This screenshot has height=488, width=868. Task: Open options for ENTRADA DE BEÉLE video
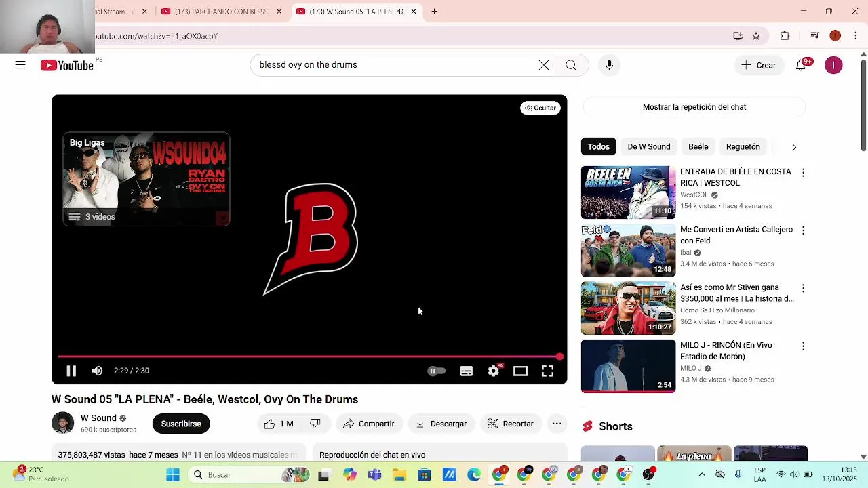803,173
